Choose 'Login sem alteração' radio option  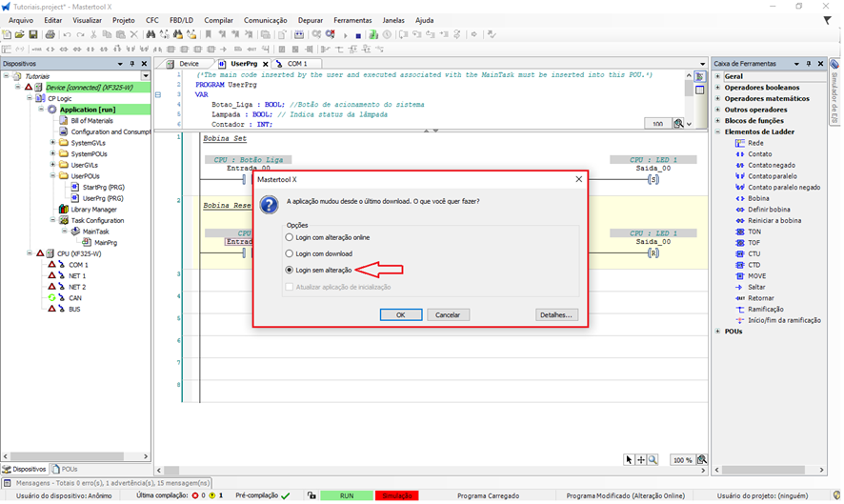point(291,271)
